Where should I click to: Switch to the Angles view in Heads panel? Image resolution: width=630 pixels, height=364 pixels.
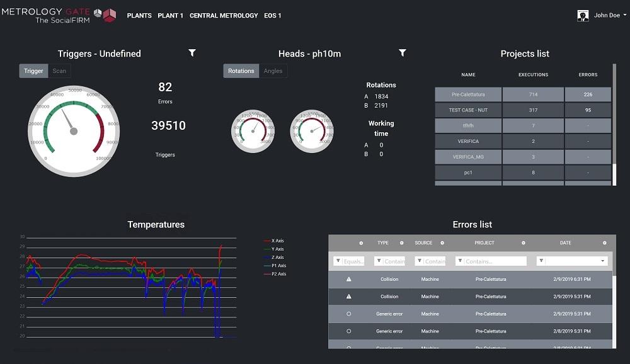(x=273, y=71)
